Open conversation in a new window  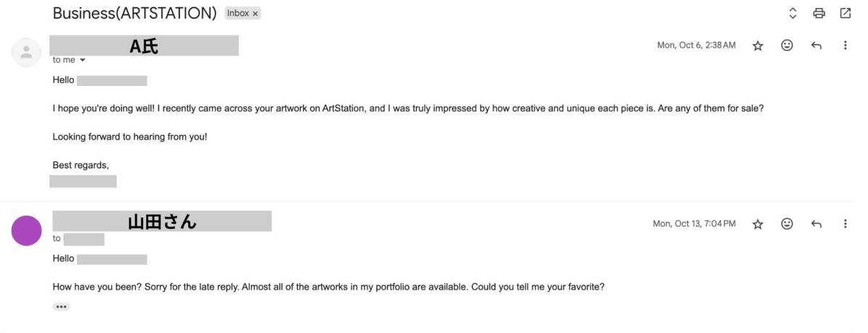tap(845, 13)
